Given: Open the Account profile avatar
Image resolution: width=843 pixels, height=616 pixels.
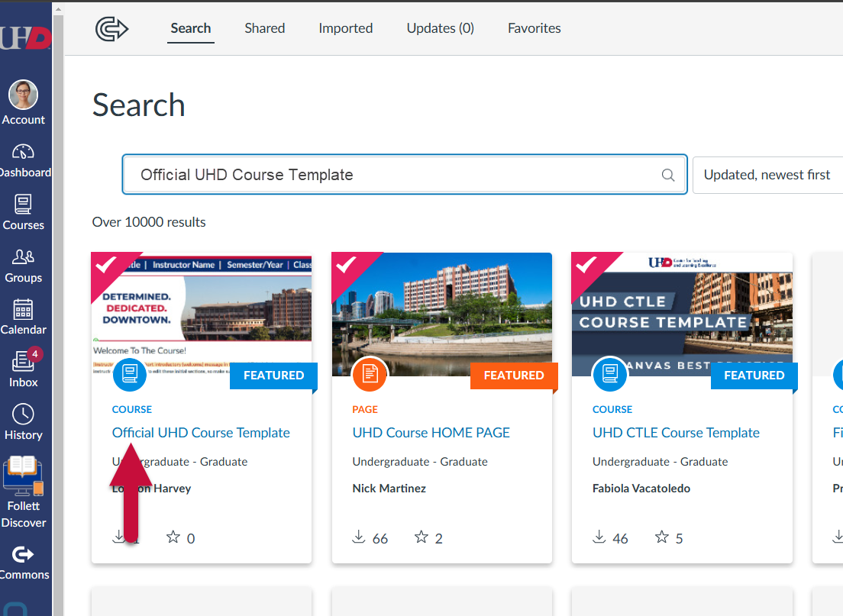Looking at the screenshot, I should 23,95.
